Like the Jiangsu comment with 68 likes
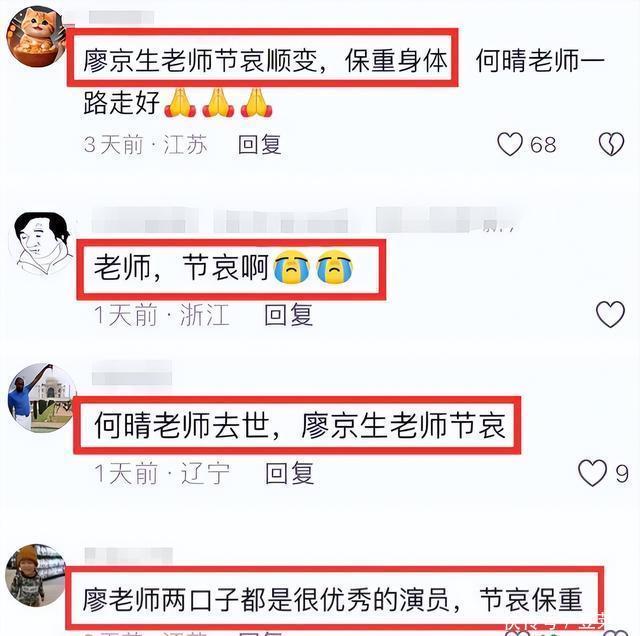640x636 pixels. pos(510,145)
